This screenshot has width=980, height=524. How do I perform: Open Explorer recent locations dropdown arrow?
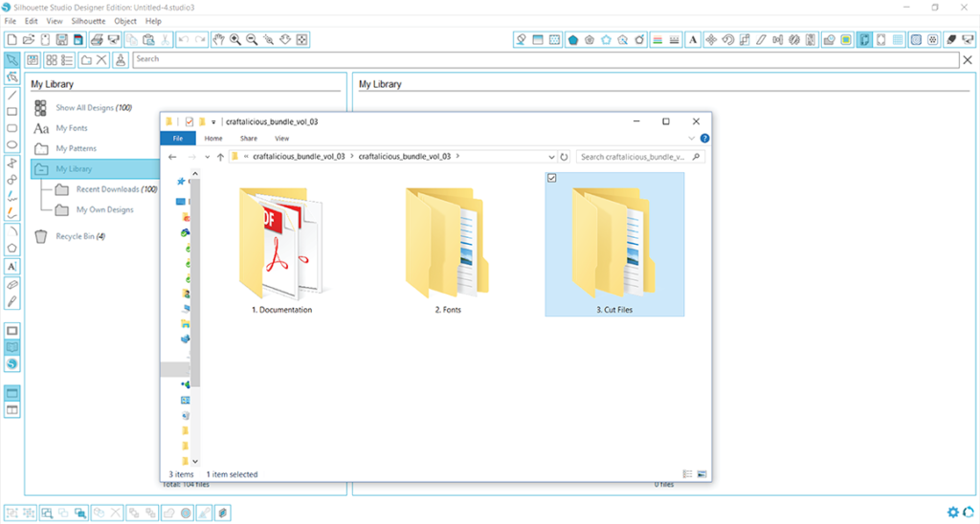pos(207,157)
